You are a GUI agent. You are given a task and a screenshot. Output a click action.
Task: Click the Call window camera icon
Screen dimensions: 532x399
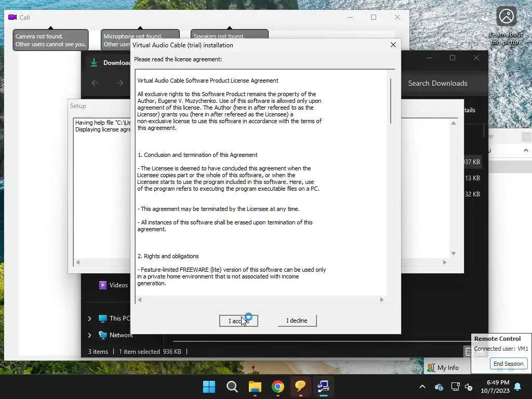pyautogui.click(x=12, y=17)
